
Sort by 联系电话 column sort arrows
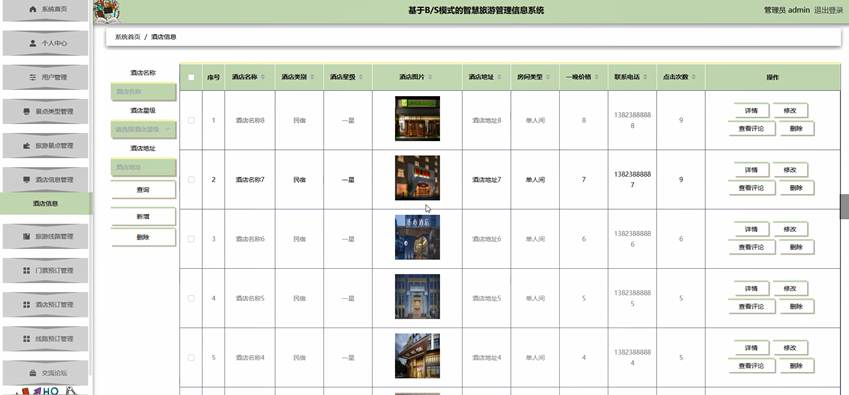click(x=645, y=77)
